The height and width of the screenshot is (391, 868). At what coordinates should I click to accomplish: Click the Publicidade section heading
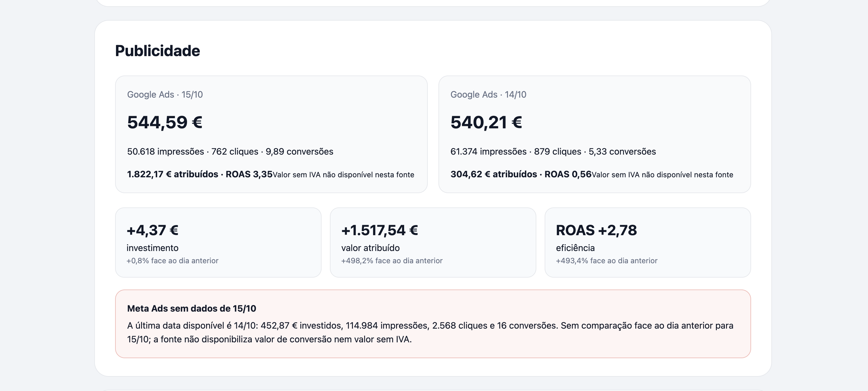tap(157, 51)
